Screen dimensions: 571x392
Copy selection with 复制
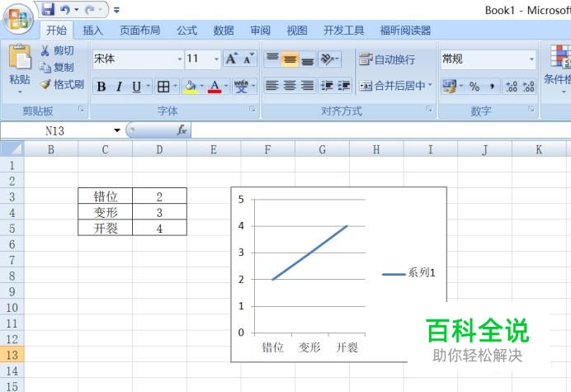click(56, 67)
